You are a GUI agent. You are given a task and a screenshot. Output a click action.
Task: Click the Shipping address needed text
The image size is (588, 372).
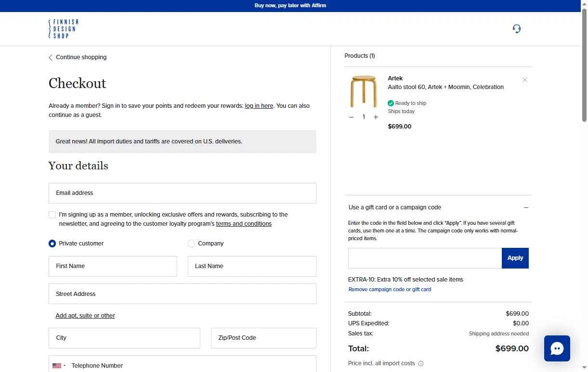pyautogui.click(x=498, y=334)
